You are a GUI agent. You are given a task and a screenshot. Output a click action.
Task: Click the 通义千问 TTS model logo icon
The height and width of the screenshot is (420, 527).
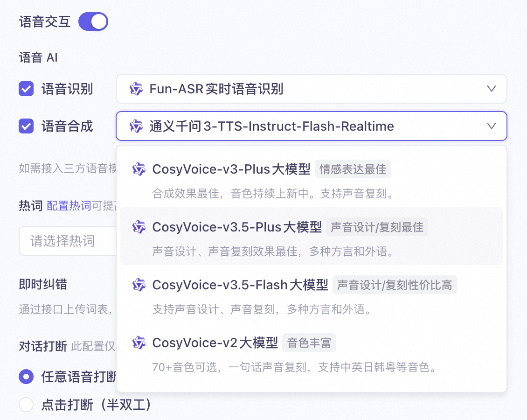click(136, 126)
